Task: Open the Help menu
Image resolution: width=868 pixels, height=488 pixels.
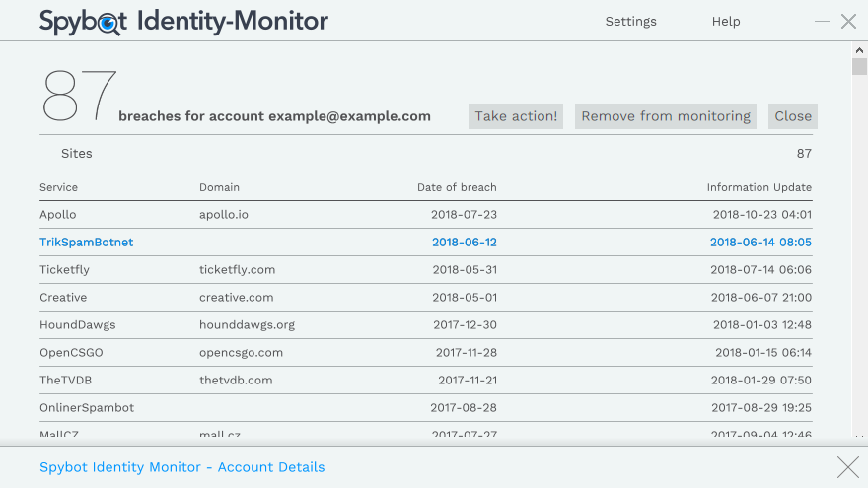Action: (x=725, y=22)
